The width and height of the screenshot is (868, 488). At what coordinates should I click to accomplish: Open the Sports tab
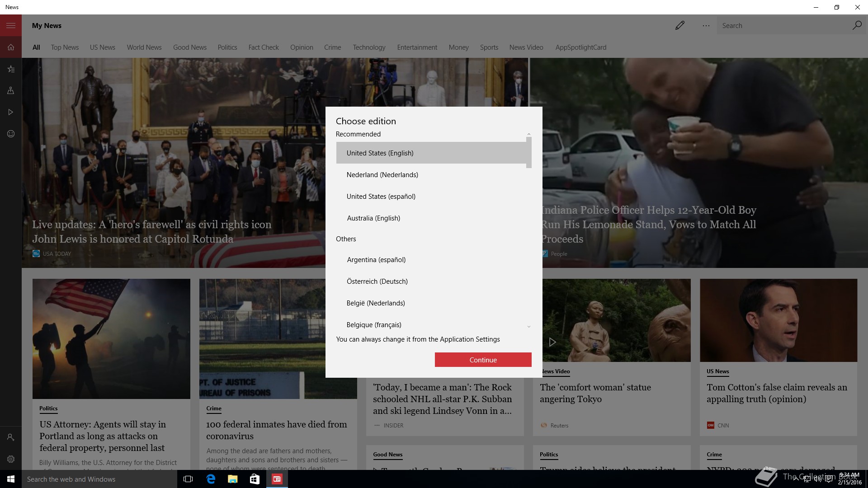pos(489,47)
